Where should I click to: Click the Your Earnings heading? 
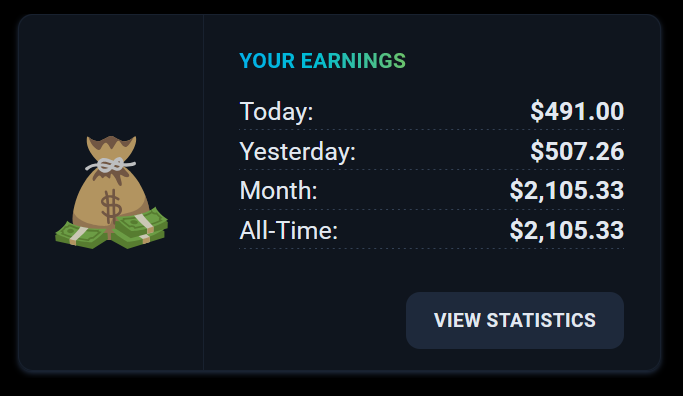coord(322,61)
